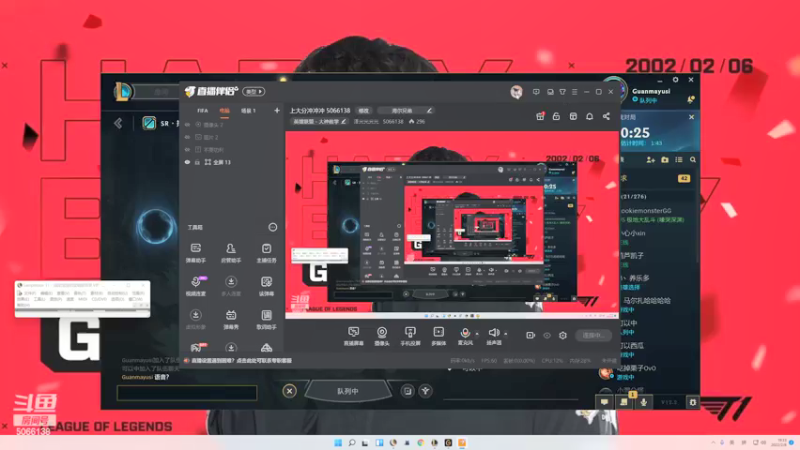Add 直播屏幕 screen capture source
This screenshot has height=450, width=800.
[x=353, y=336]
